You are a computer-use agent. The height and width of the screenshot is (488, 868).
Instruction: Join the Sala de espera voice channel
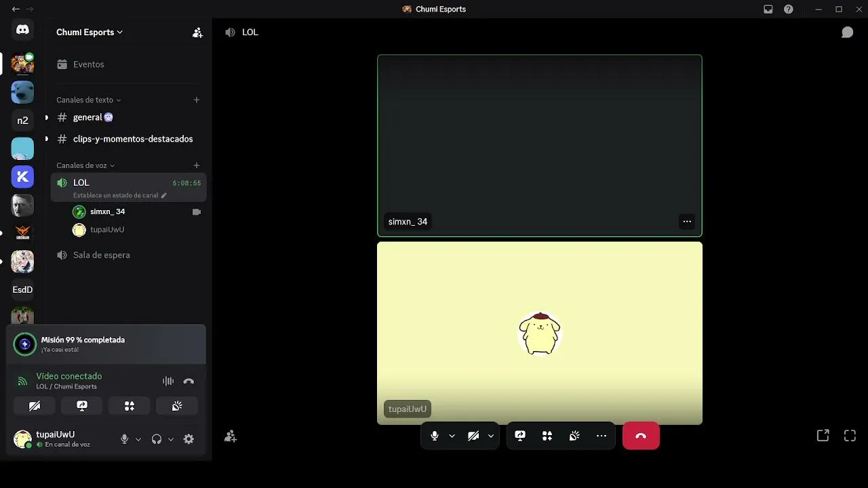[x=128, y=255]
